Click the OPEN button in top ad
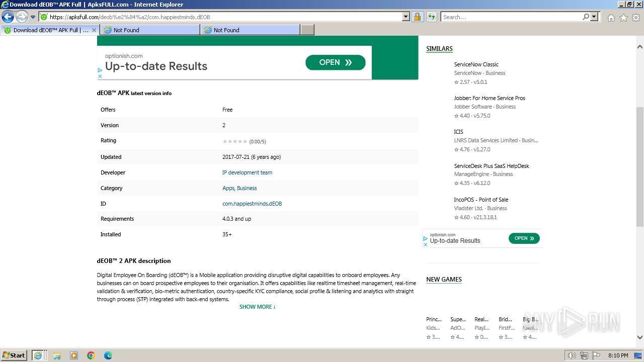 pos(335,62)
